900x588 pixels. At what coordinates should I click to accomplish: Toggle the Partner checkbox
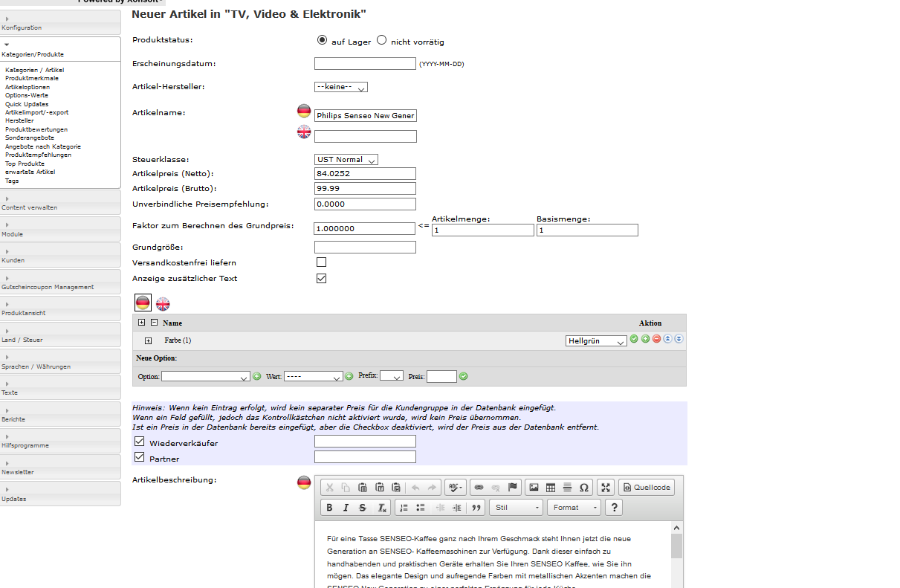point(140,457)
